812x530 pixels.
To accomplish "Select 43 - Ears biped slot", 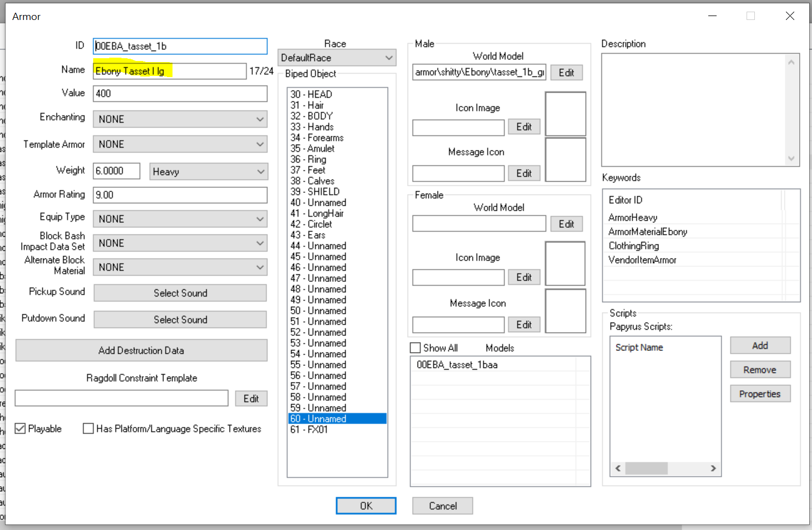I will 337,235.
